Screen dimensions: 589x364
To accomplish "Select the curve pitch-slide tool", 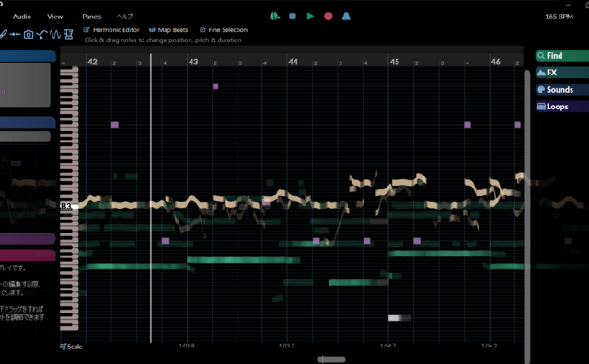I will [x=41, y=35].
